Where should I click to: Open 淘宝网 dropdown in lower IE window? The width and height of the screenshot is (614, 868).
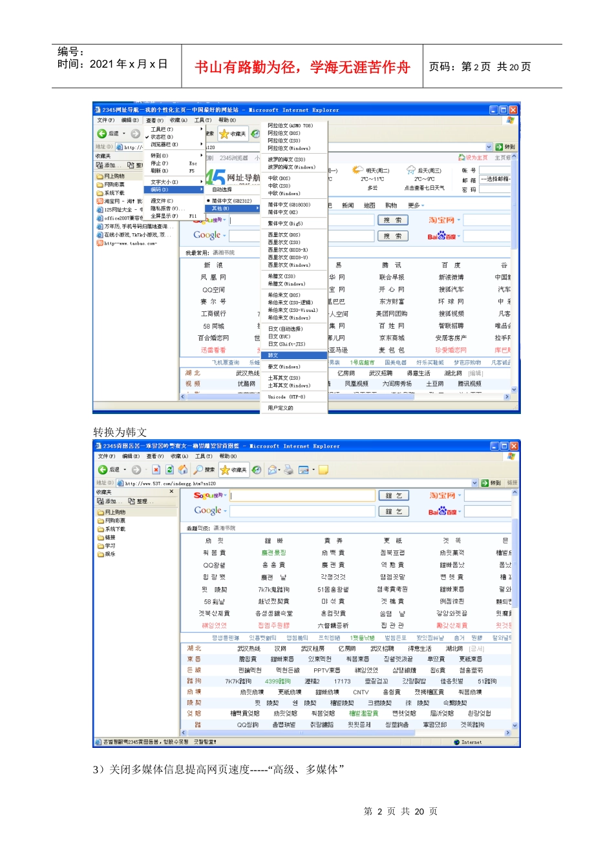coord(460,495)
